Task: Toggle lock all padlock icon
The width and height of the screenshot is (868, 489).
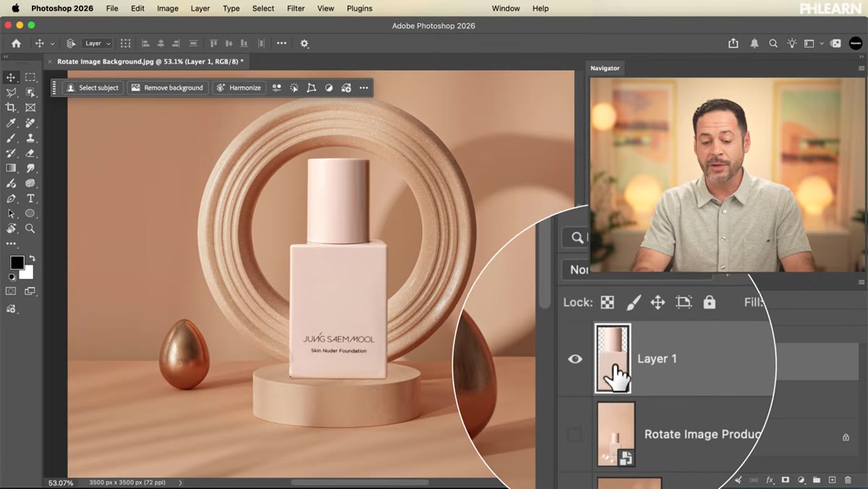Action: (710, 302)
